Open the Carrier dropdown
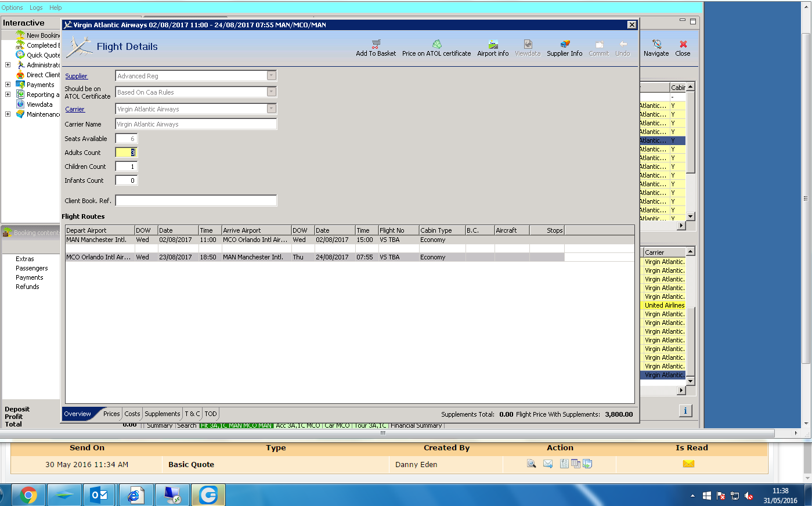Screen dimensions: 812x506 (x=271, y=109)
